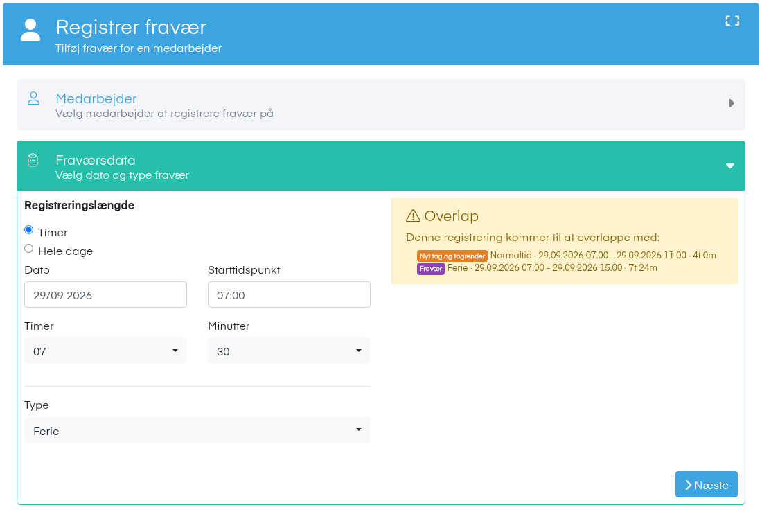Screen dimensions: 762x532
Task: Click the Fraværsdata section header title
Action: click(x=96, y=160)
